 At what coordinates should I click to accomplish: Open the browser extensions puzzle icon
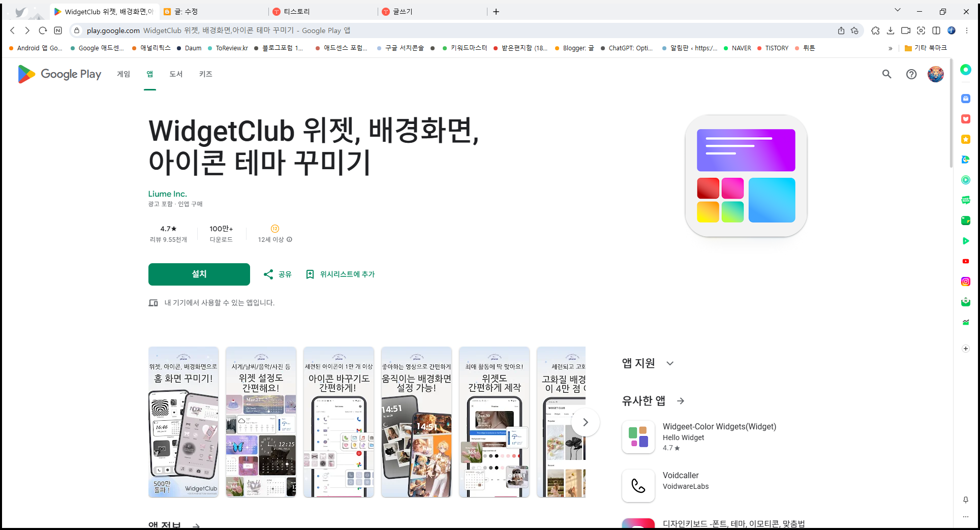point(875,30)
